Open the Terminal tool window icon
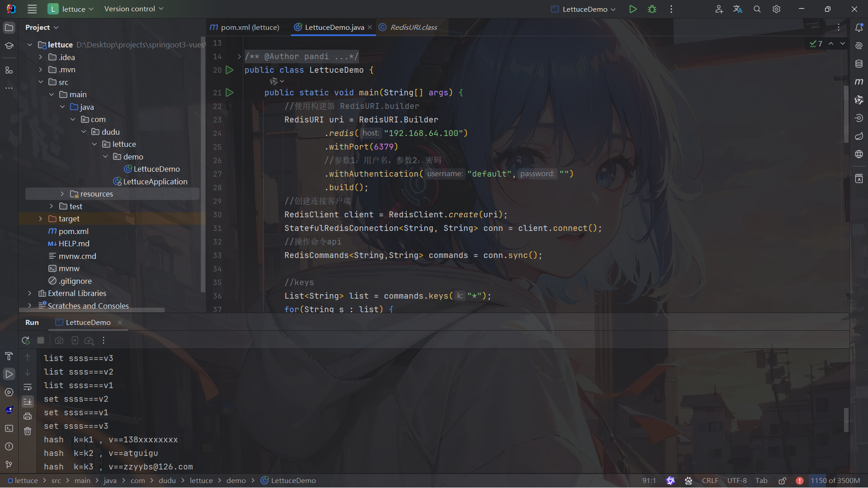Viewport: 868px width, 488px height. tap(9, 428)
